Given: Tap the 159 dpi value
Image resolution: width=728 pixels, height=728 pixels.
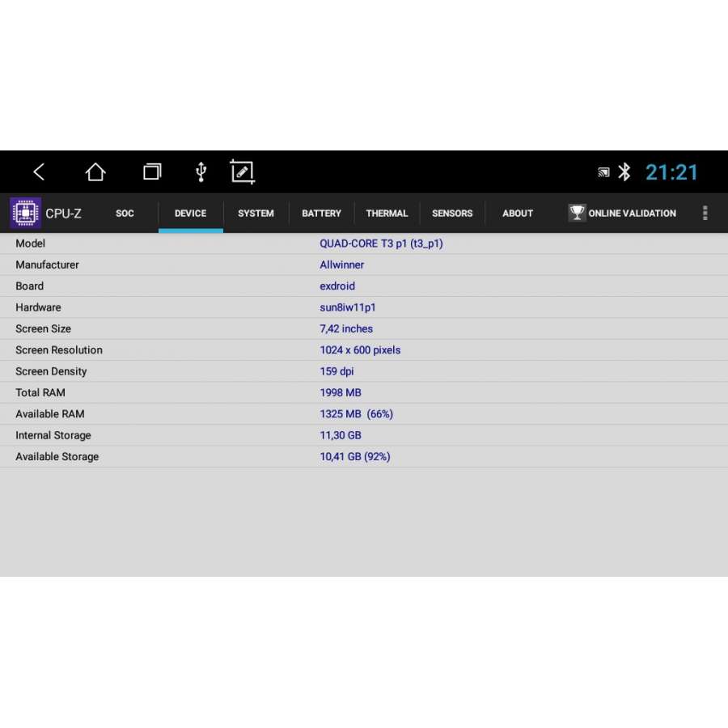Looking at the screenshot, I should (x=336, y=371).
